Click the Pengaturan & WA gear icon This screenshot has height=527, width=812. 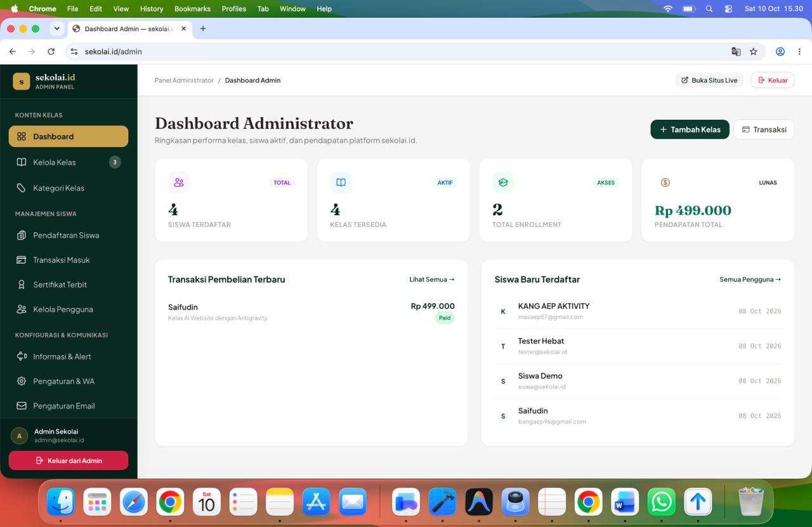(21, 381)
